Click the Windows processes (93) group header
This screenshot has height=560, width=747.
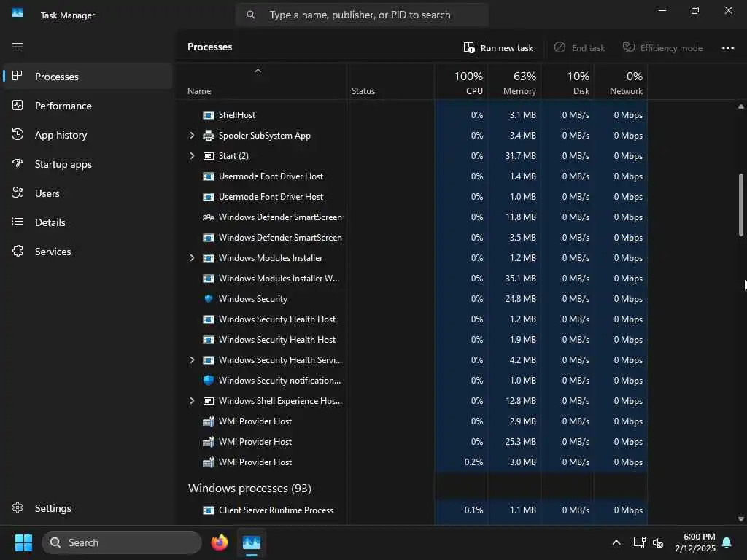(249, 488)
